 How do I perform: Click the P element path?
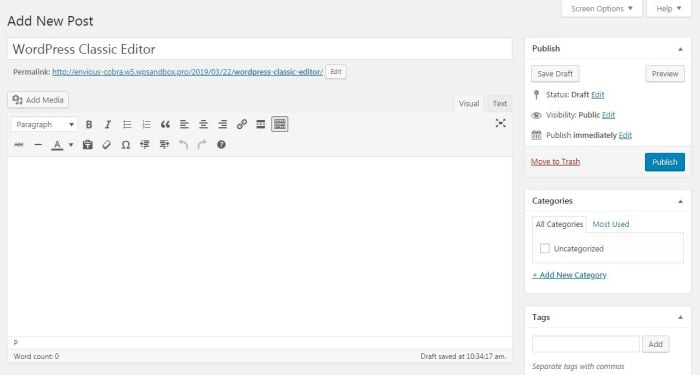[x=16, y=343]
